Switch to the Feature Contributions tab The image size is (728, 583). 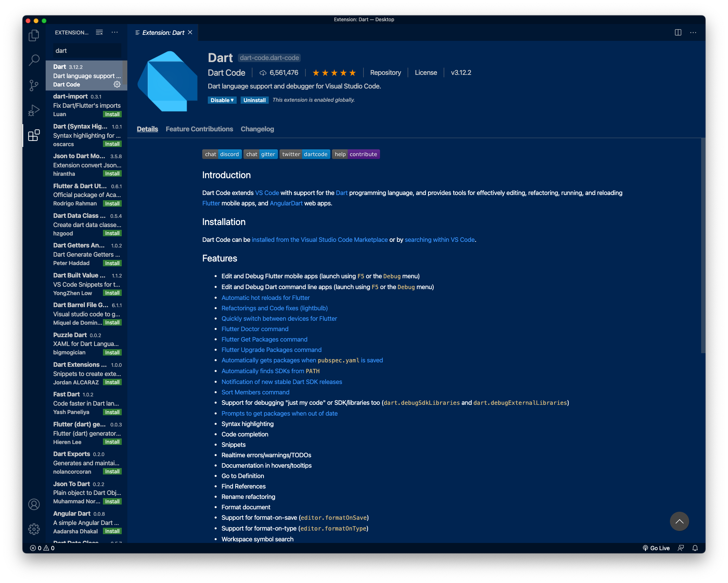tap(199, 129)
